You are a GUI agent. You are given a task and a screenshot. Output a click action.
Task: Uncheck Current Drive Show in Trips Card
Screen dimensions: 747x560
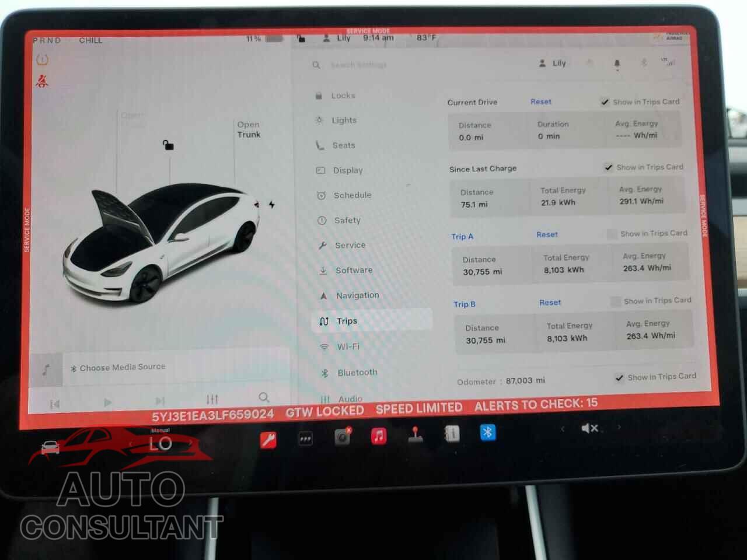click(605, 102)
